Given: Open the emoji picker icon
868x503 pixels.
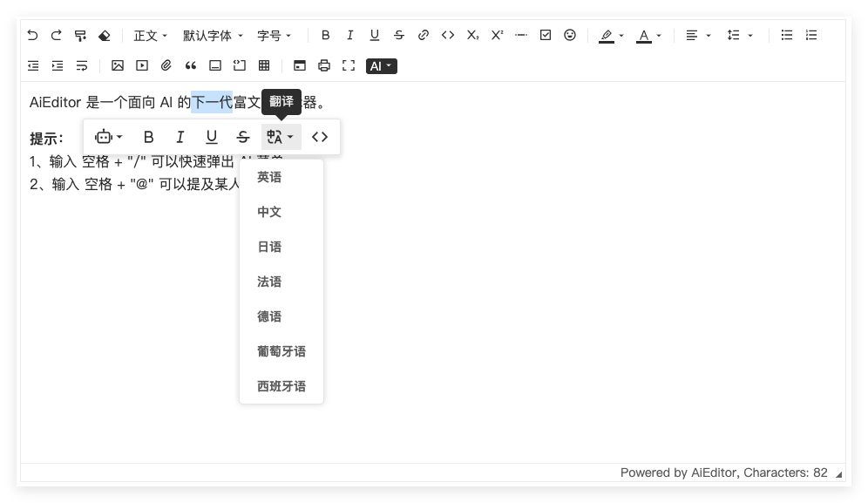Looking at the screenshot, I should point(570,36).
